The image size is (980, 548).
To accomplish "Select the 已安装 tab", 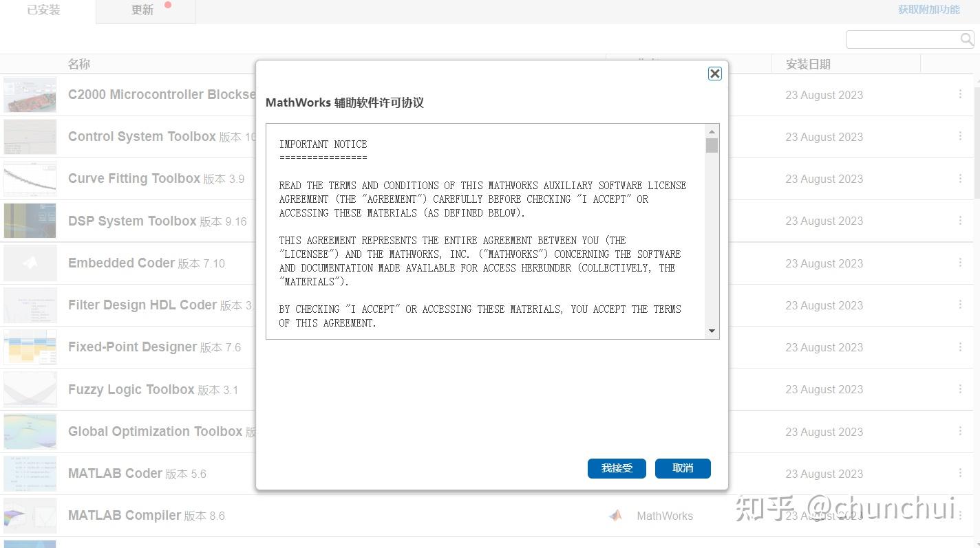I will pyautogui.click(x=43, y=10).
